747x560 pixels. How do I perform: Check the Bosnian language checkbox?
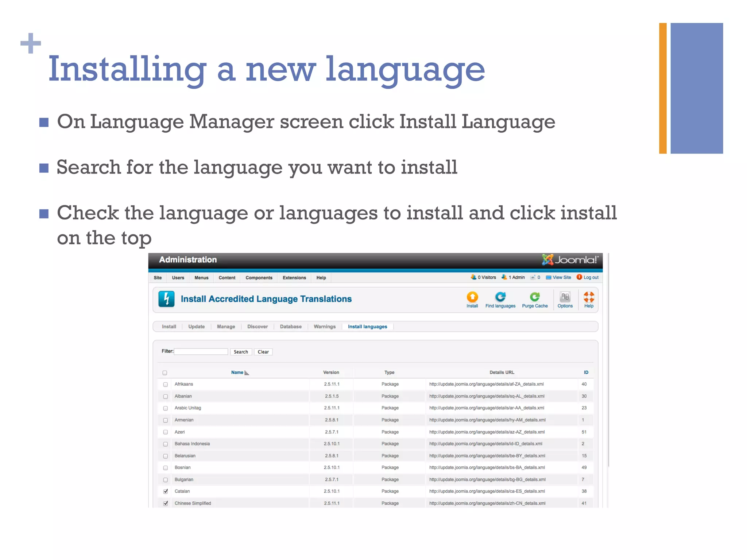click(166, 468)
